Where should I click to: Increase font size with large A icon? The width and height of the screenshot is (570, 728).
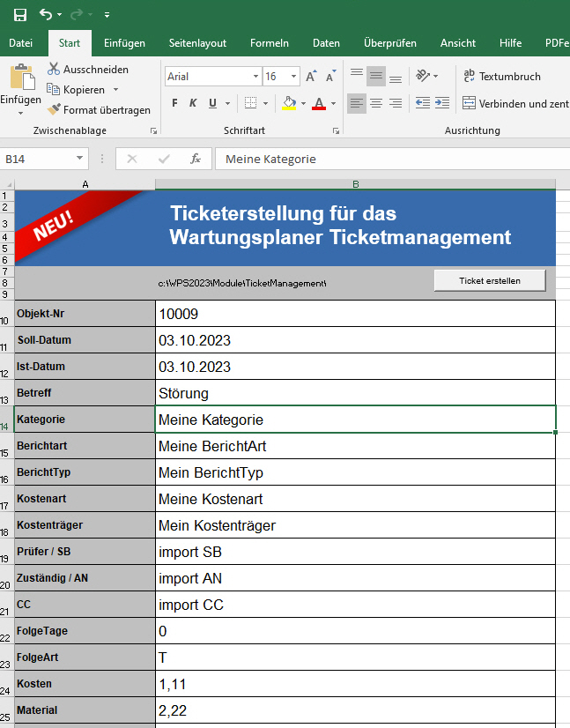point(311,77)
